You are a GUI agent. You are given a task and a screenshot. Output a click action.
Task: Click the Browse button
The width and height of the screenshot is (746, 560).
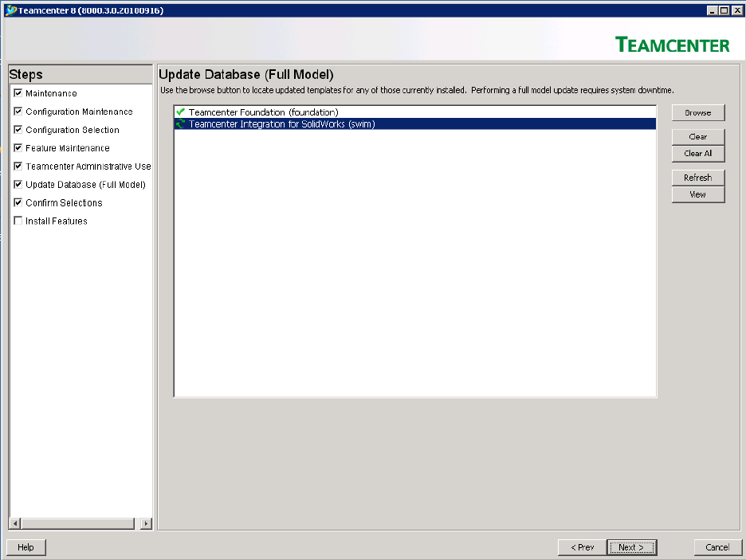pyautogui.click(x=698, y=112)
